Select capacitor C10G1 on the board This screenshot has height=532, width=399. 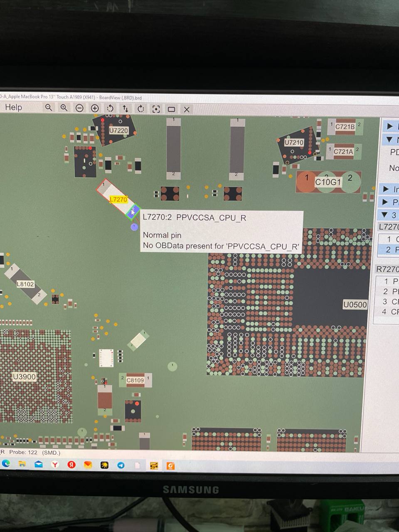328,182
